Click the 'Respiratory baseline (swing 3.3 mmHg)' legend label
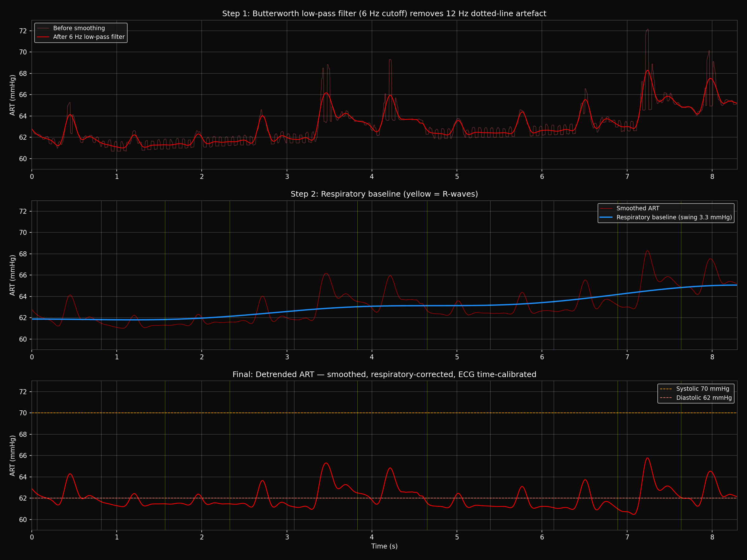747x560 pixels. coord(674,217)
